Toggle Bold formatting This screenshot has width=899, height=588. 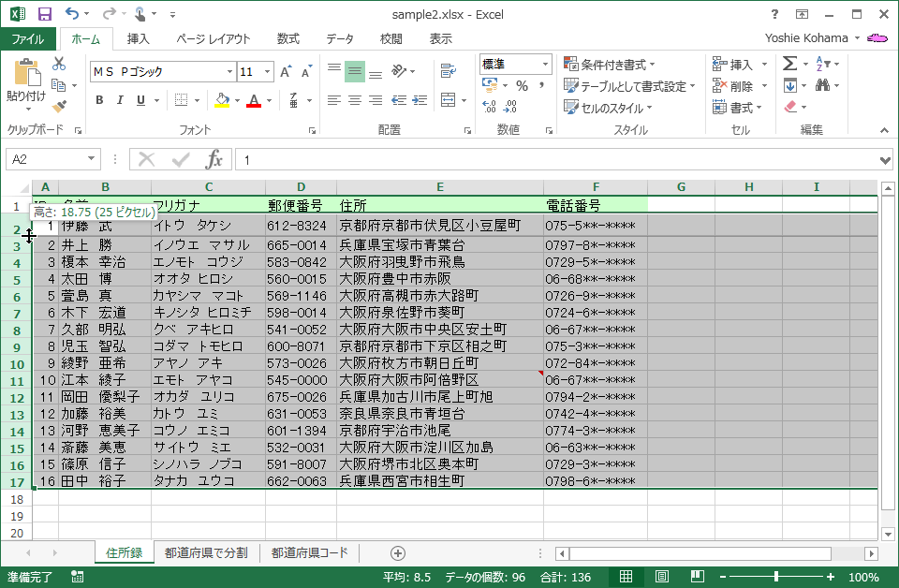tap(99, 100)
